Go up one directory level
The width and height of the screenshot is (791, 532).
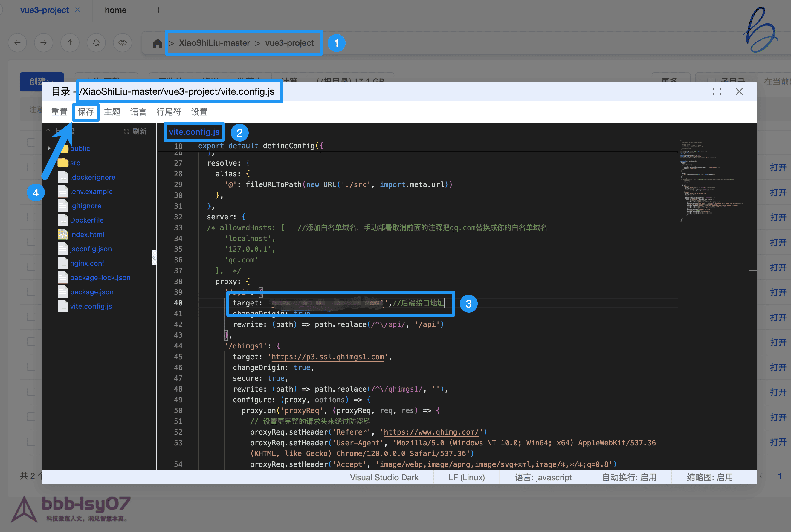pos(70,43)
